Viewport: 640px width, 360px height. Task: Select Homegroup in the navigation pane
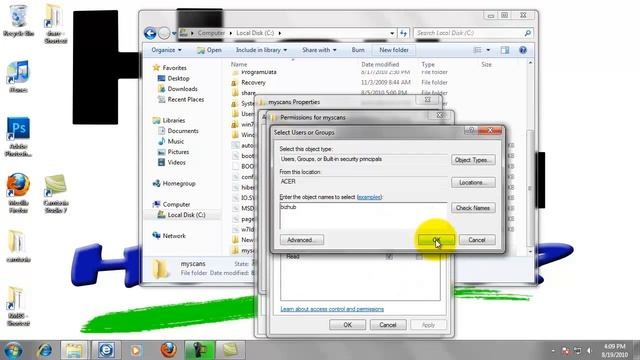click(178, 184)
